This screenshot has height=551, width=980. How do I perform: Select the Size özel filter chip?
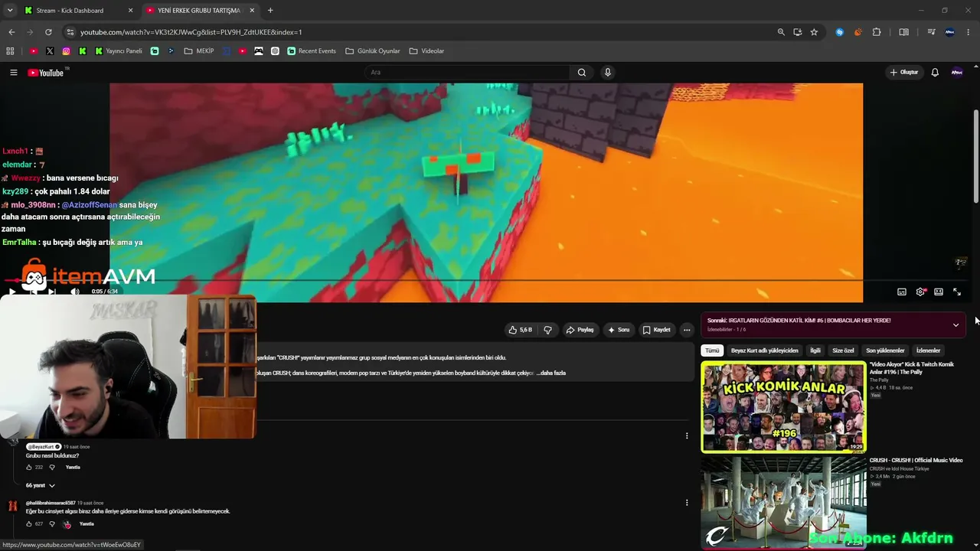[x=843, y=350]
